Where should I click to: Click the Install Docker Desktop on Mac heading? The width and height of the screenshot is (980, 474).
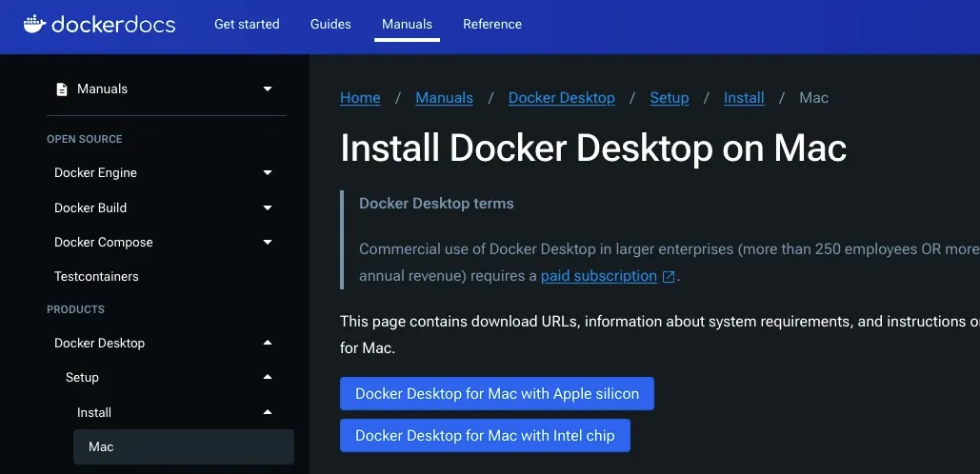click(x=593, y=148)
